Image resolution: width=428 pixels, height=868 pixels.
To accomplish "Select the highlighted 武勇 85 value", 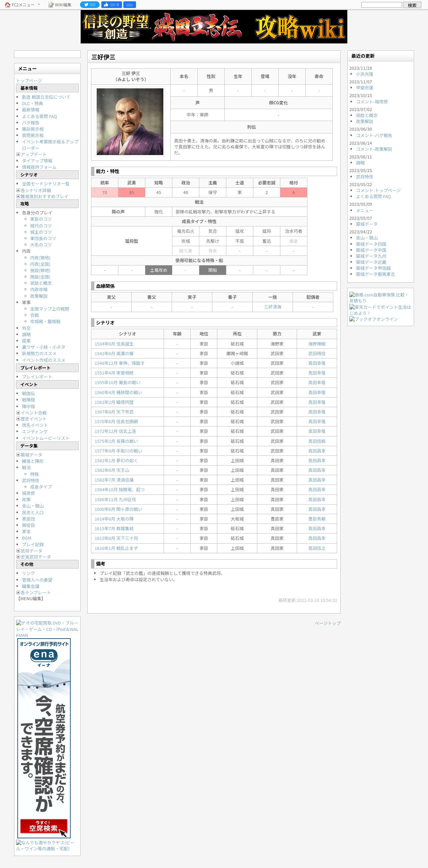I will [132, 192].
